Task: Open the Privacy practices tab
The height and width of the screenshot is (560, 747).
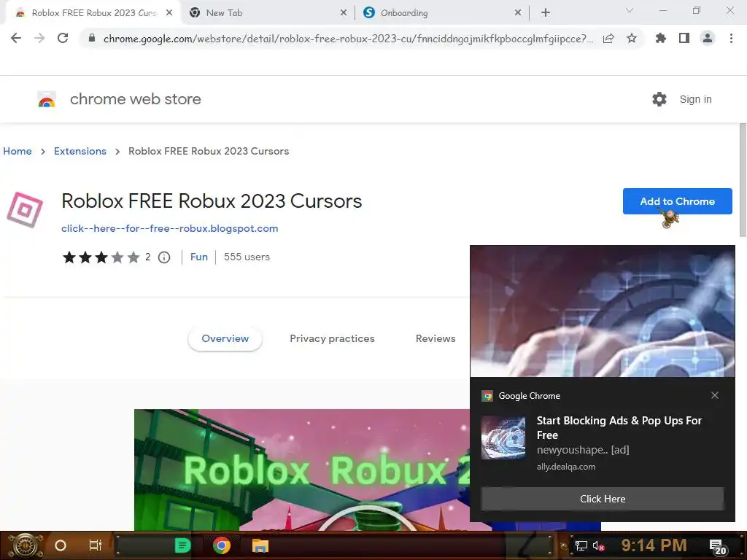Action: pos(332,338)
